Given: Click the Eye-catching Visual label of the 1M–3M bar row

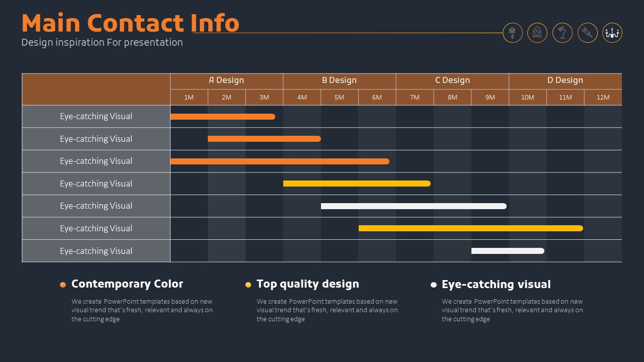Looking at the screenshot, I should point(96,117).
